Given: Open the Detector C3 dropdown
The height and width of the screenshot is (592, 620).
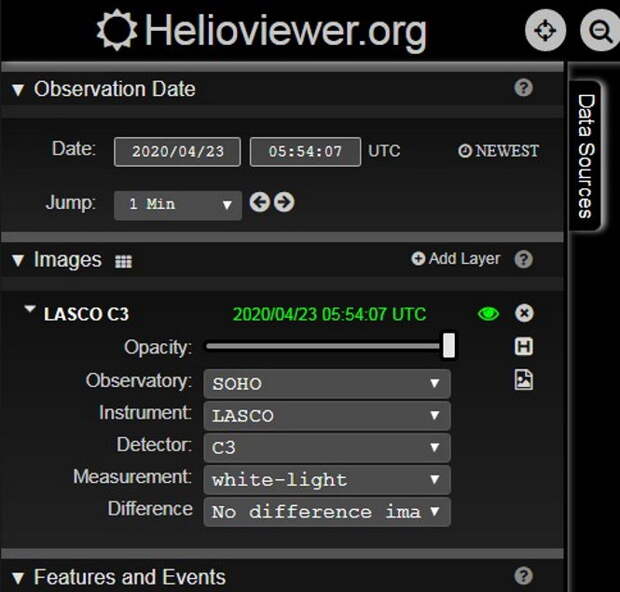Looking at the screenshot, I should pos(327,448).
